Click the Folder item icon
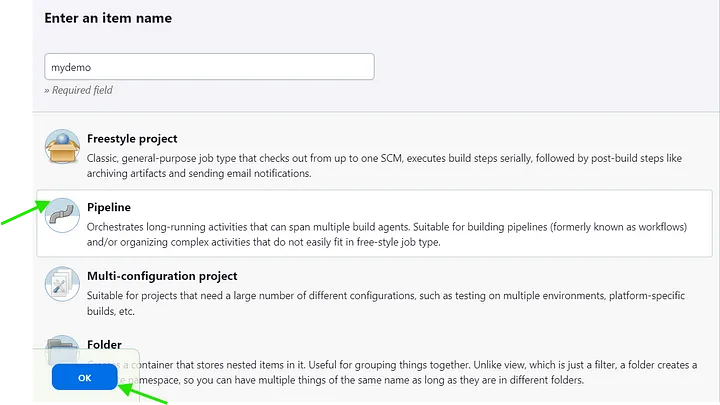Screen dimensions: 720x405 pyautogui.click(x=62, y=349)
